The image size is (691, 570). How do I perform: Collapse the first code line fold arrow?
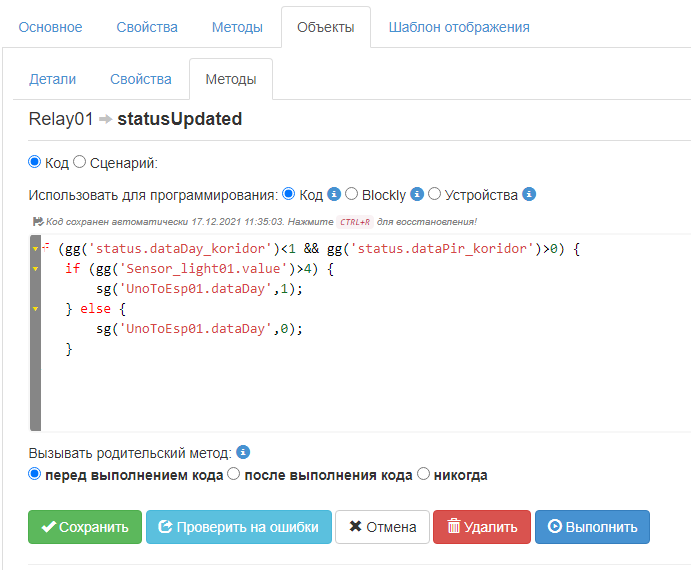pos(36,248)
